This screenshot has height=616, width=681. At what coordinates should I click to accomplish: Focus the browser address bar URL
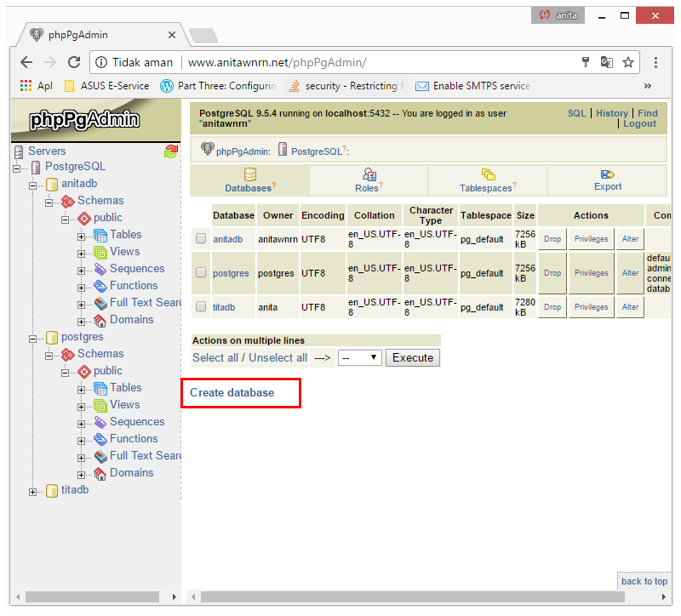(x=278, y=62)
